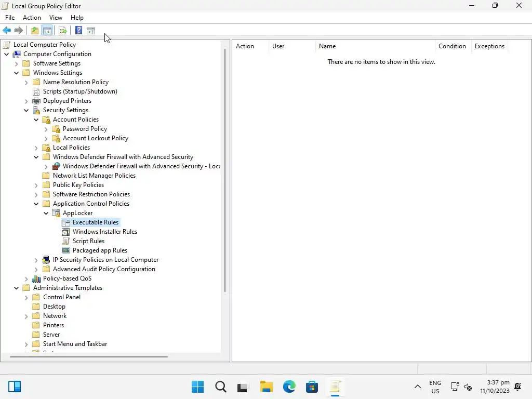Go up one level with folder icon
Screen dimensions: 532x399
(35, 31)
